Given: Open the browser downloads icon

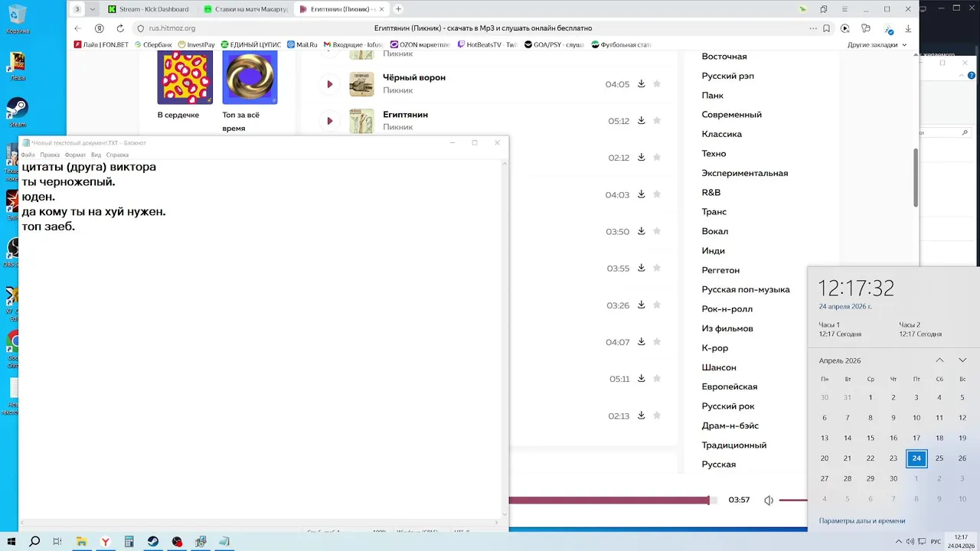Looking at the screenshot, I should [x=908, y=28].
